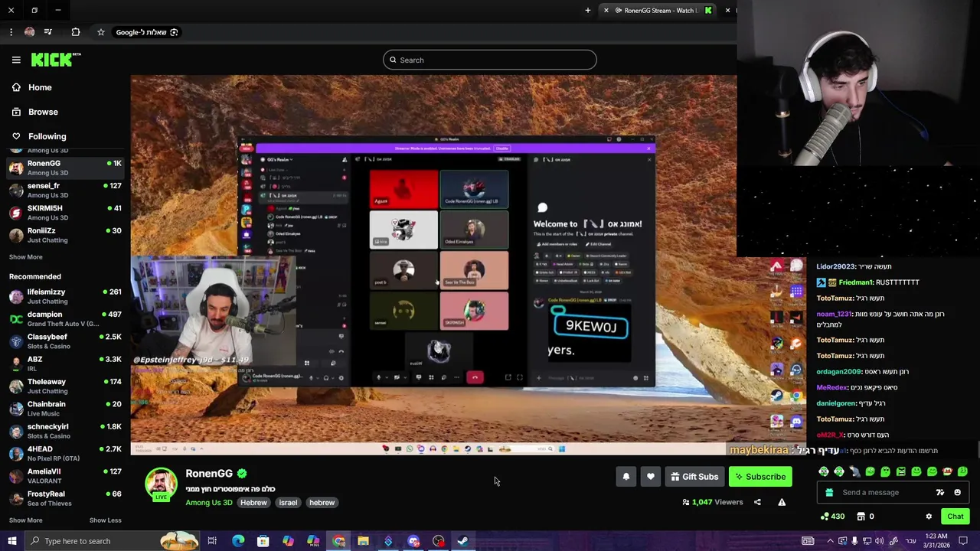Screen dimensions: 980x551
Task: Open chat settings gear icon
Action: [929, 517]
